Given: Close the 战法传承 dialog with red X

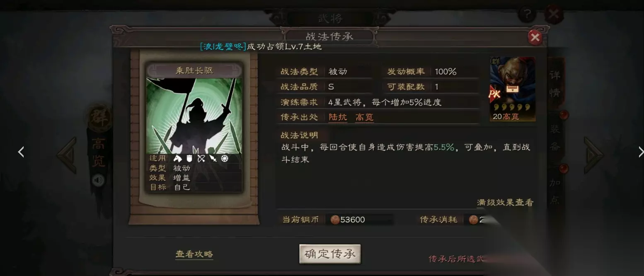Looking at the screenshot, I should (x=535, y=38).
